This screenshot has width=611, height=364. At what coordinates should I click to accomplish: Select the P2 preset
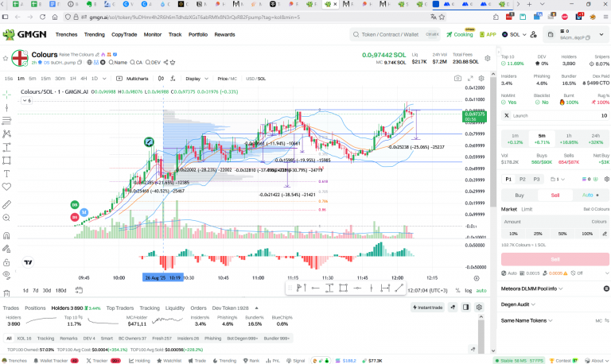point(523,179)
